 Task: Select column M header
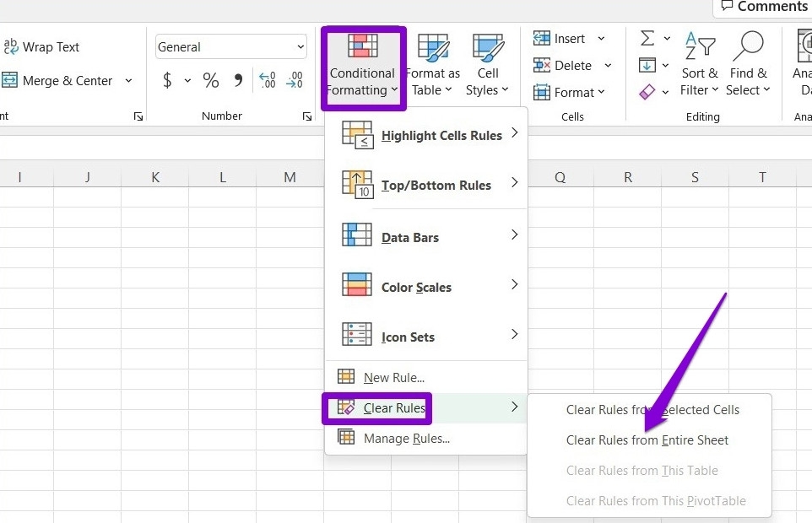pos(290,177)
